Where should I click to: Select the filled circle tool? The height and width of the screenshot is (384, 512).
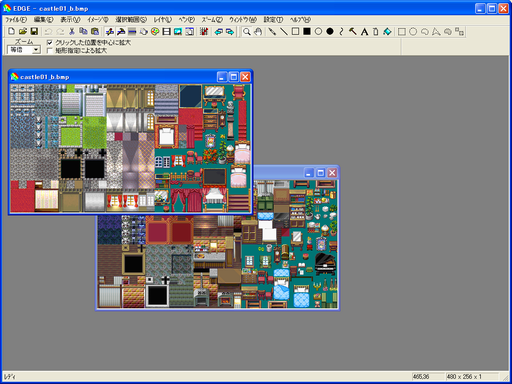point(330,32)
